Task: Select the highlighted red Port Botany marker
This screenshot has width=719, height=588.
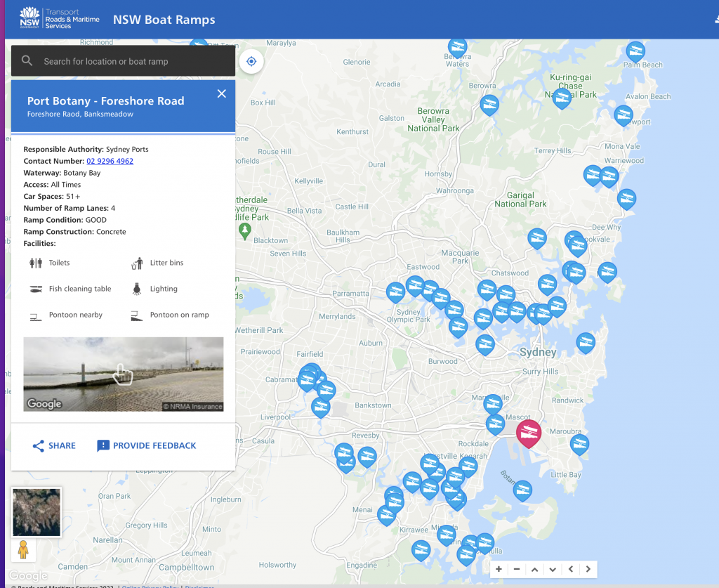Action: pos(529,433)
